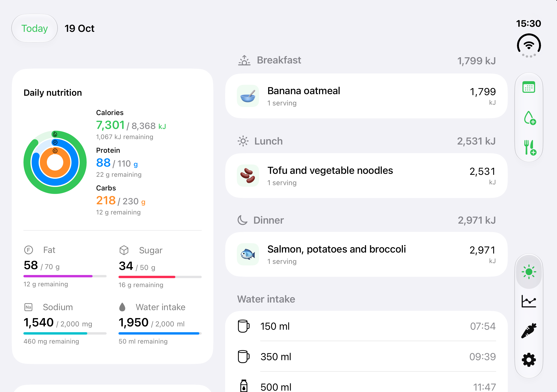Screen dimensions: 557x392
Task: Click the Fat progress bar
Action: [x=65, y=276]
